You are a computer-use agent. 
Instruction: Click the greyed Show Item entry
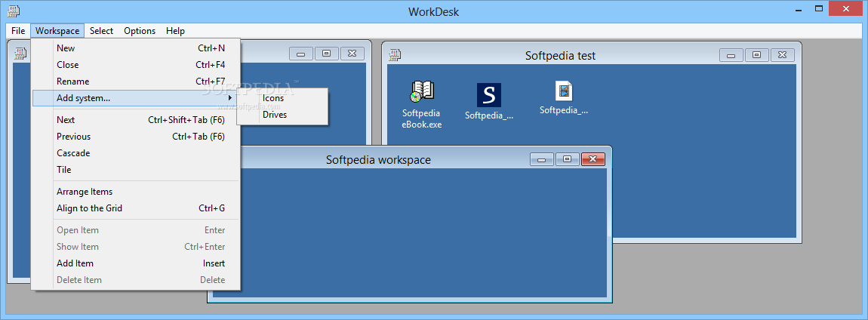point(136,247)
